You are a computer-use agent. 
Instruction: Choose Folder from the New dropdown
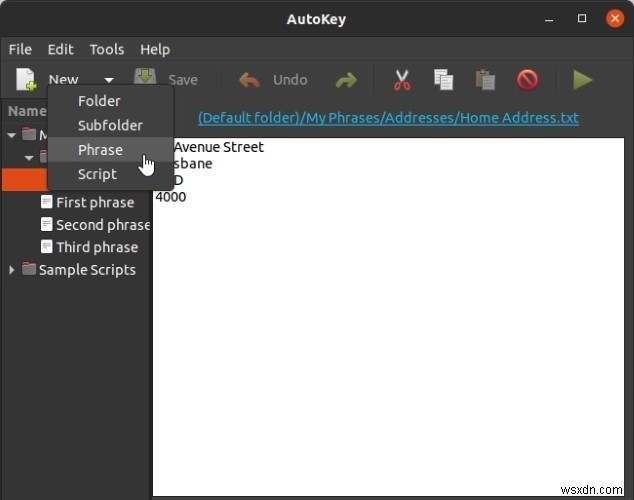(111, 101)
